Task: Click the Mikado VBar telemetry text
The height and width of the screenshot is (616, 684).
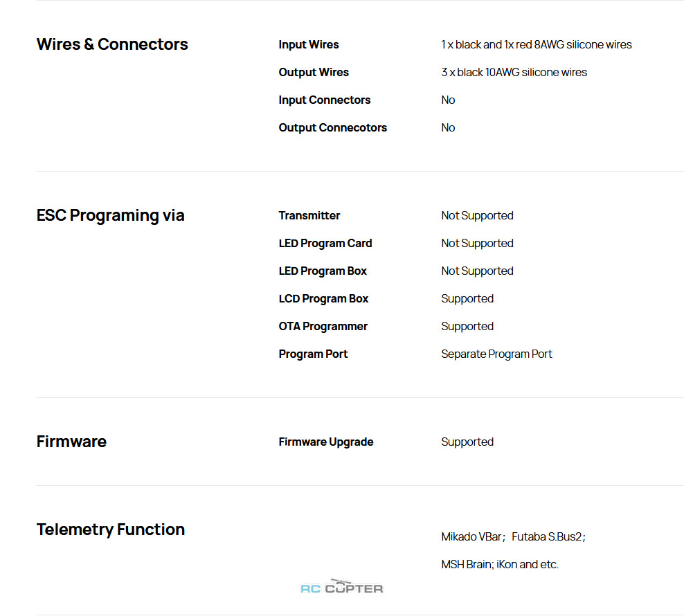Action: pos(473,536)
